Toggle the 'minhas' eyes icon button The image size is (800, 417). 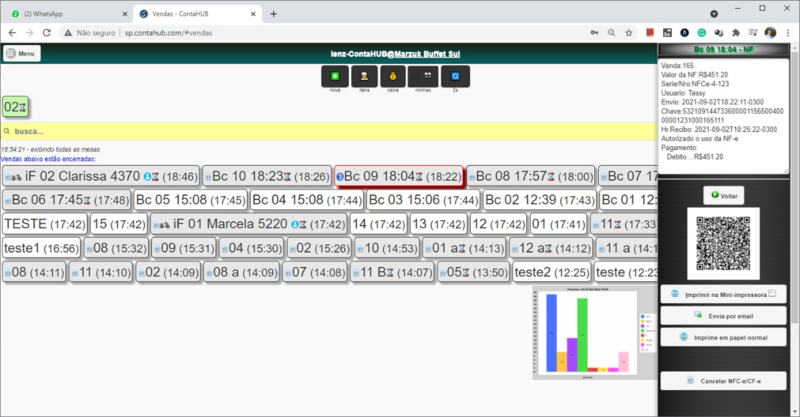[423, 76]
